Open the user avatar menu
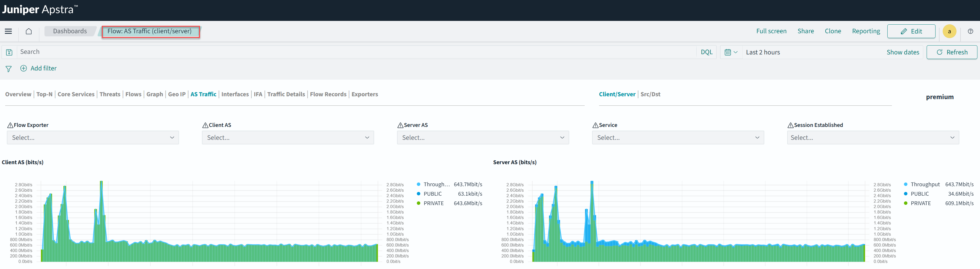Screen dimensions: 980x269 (x=949, y=31)
